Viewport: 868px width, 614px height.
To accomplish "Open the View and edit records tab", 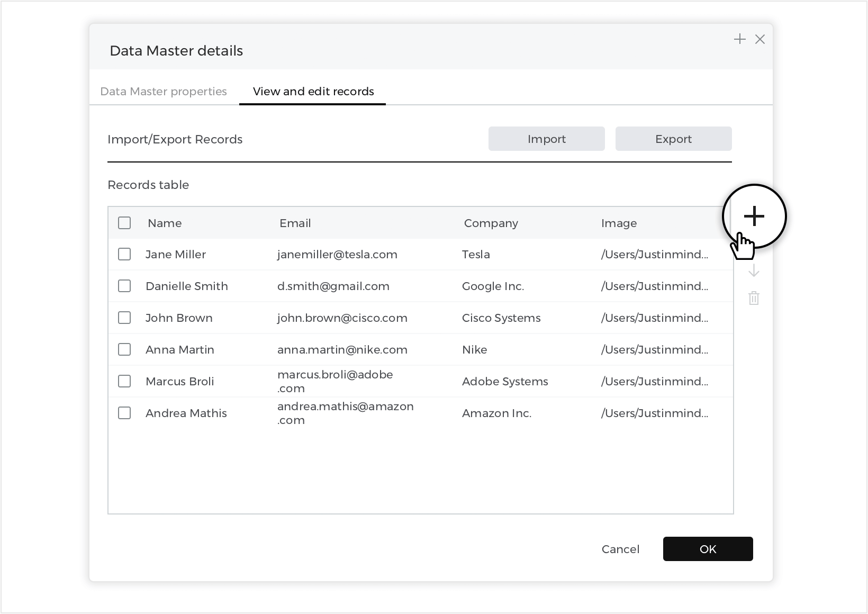I will [313, 92].
